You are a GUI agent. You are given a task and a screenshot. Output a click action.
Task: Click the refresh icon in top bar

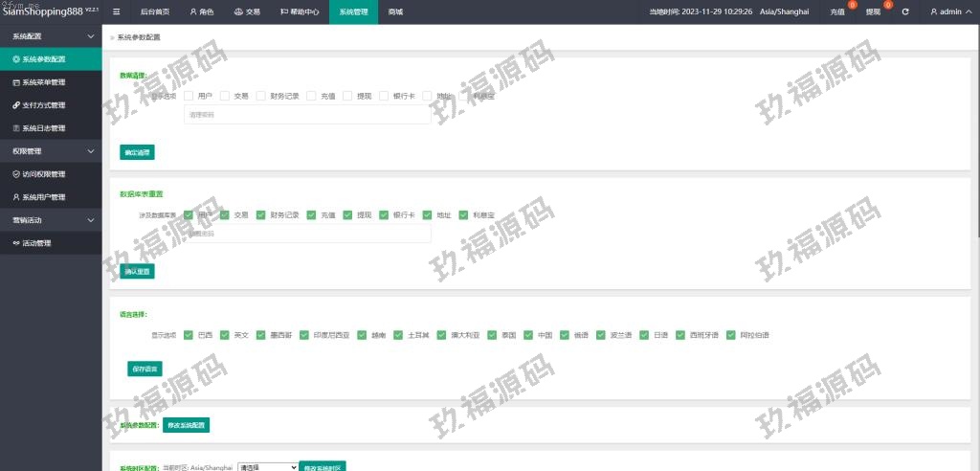(x=905, y=11)
